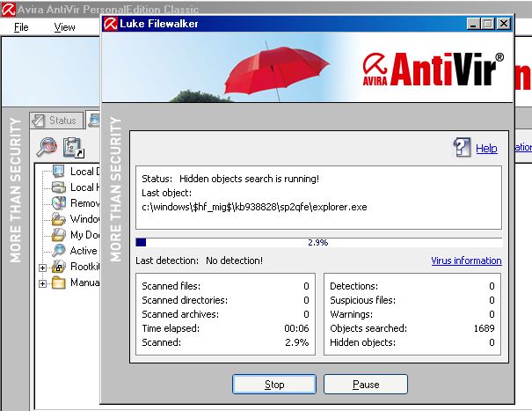Click the desktop shortcut profile icon
The height and width of the screenshot is (411, 532).
click(x=74, y=148)
